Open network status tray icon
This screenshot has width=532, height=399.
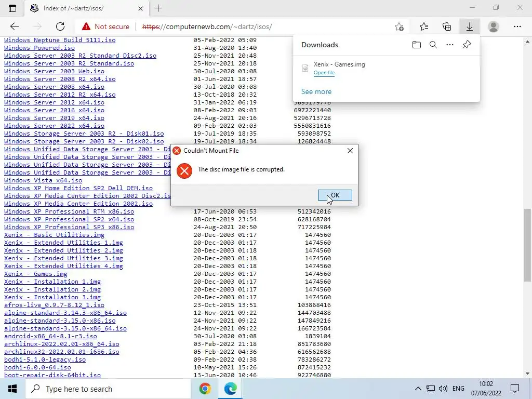click(431, 389)
